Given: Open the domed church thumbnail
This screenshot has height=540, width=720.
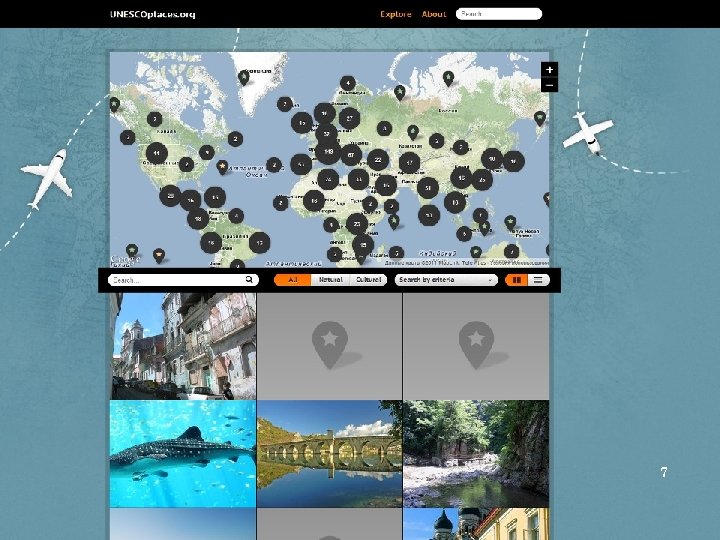Looking at the screenshot, I should [x=476, y=524].
